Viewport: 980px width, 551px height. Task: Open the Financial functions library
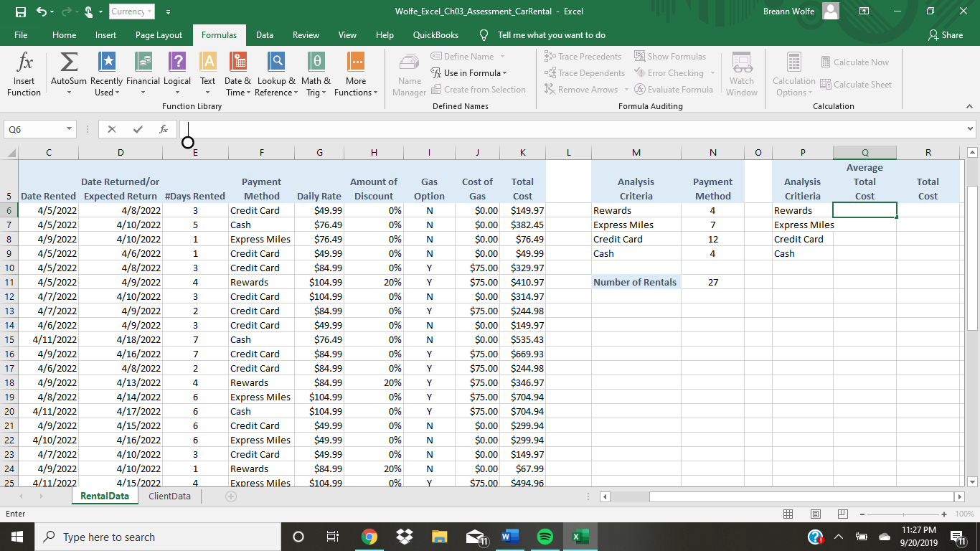pos(143,75)
